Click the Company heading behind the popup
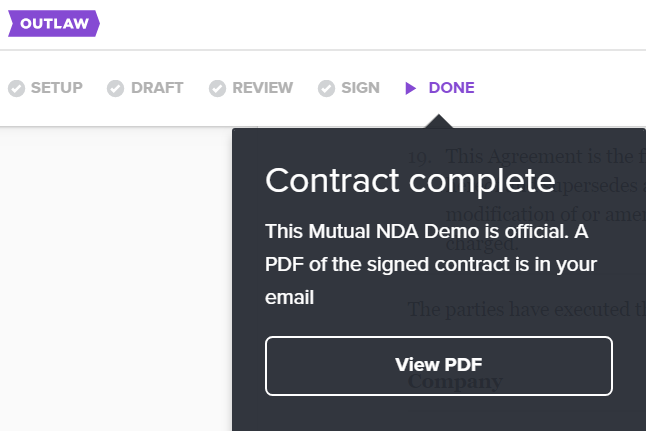Viewport: 646px width, 431px height. [x=455, y=382]
